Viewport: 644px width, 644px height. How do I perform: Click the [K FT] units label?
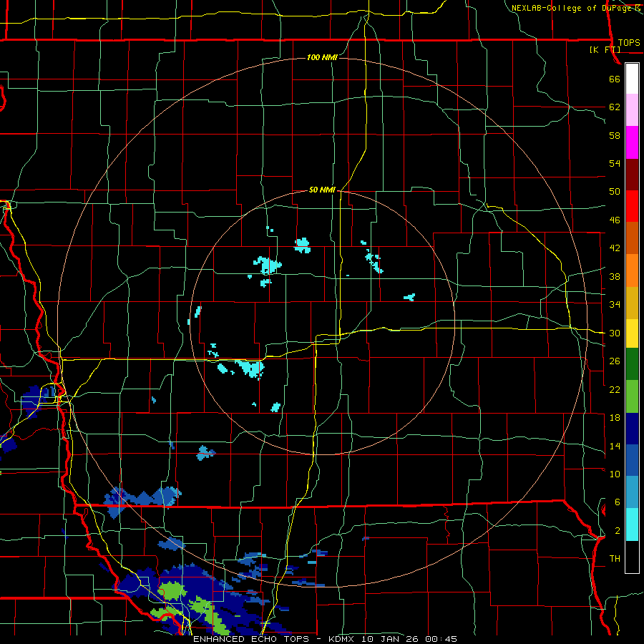coord(605,49)
